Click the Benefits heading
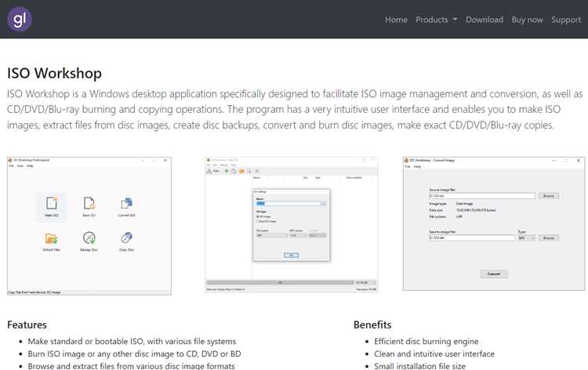The image size is (588, 370). pos(372,325)
